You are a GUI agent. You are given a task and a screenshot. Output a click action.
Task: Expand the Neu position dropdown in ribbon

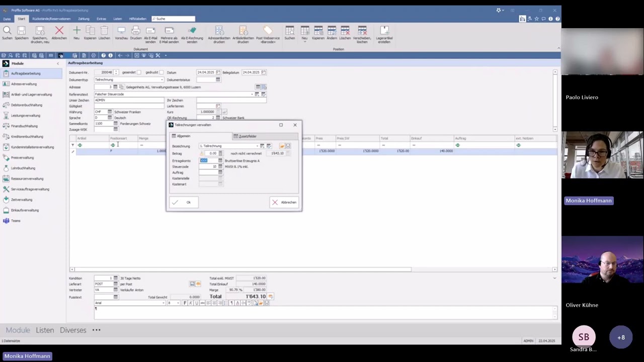(304, 42)
